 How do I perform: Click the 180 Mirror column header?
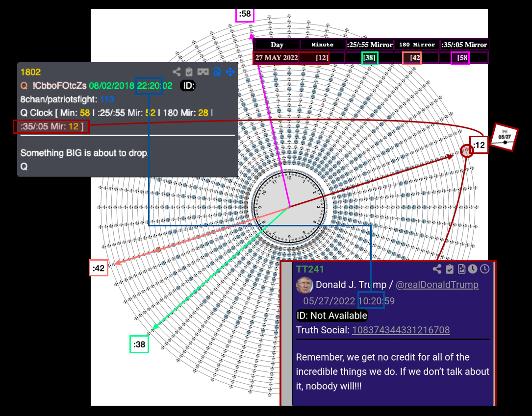click(x=417, y=45)
